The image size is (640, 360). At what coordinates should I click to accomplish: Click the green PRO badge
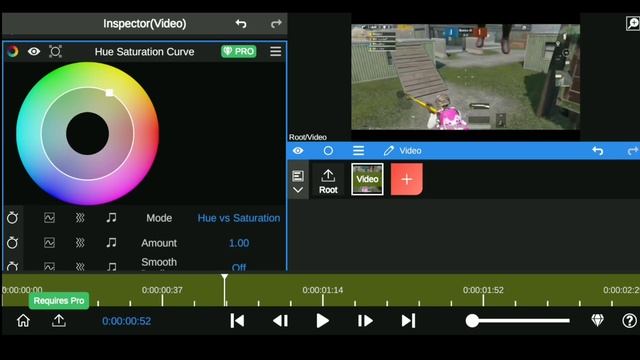(x=239, y=51)
